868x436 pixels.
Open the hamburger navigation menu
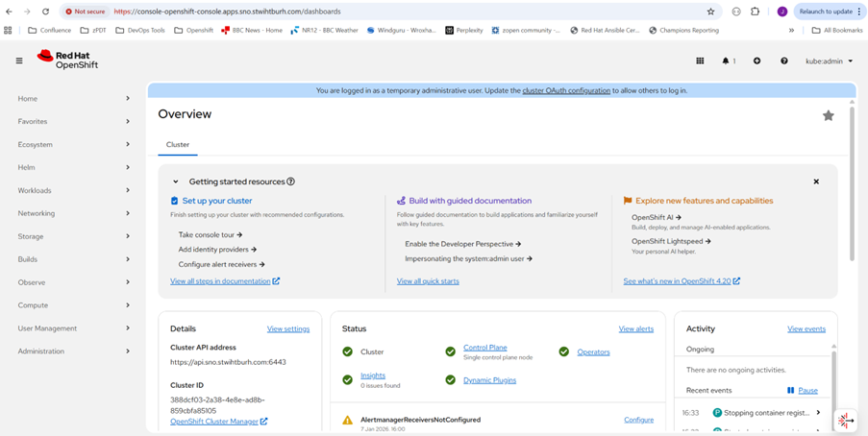(x=19, y=61)
